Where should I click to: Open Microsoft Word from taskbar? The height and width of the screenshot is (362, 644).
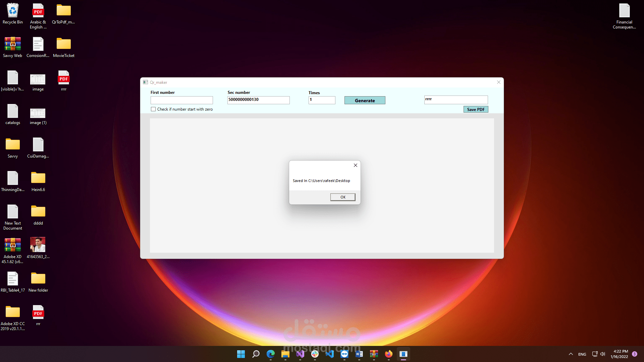click(359, 354)
